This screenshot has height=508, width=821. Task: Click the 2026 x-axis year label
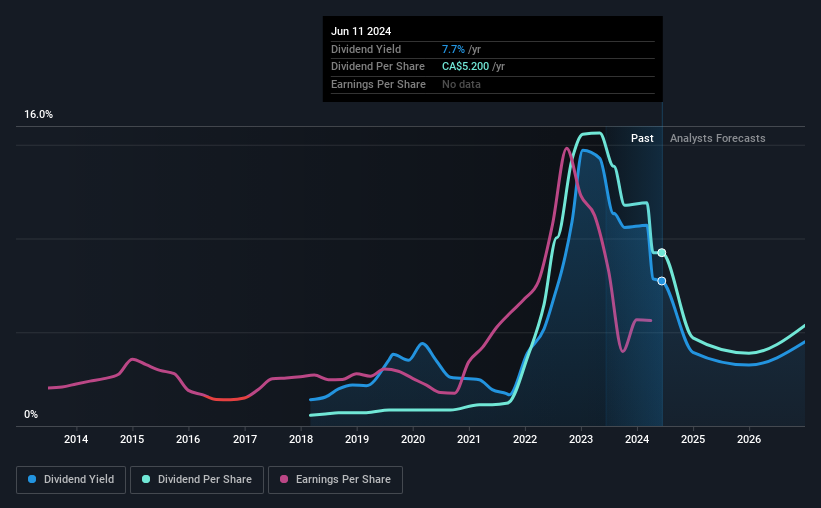tap(749, 439)
